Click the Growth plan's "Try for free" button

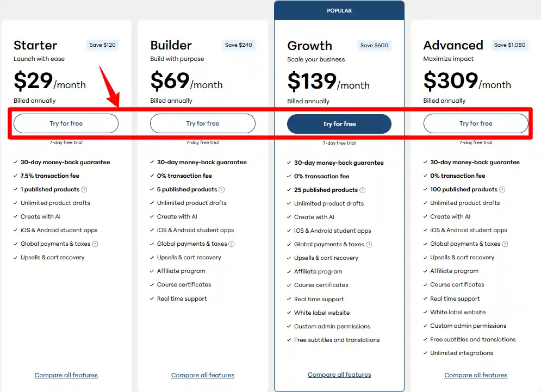339,124
